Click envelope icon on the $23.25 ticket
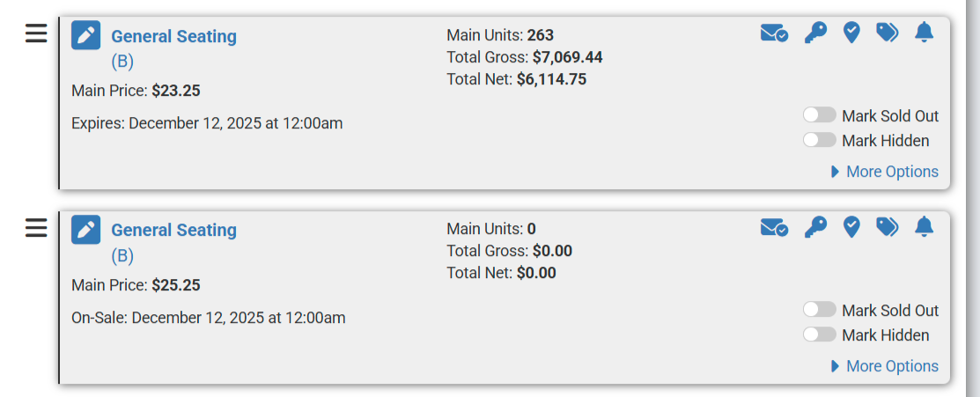This screenshot has height=397, width=980. pos(774,33)
